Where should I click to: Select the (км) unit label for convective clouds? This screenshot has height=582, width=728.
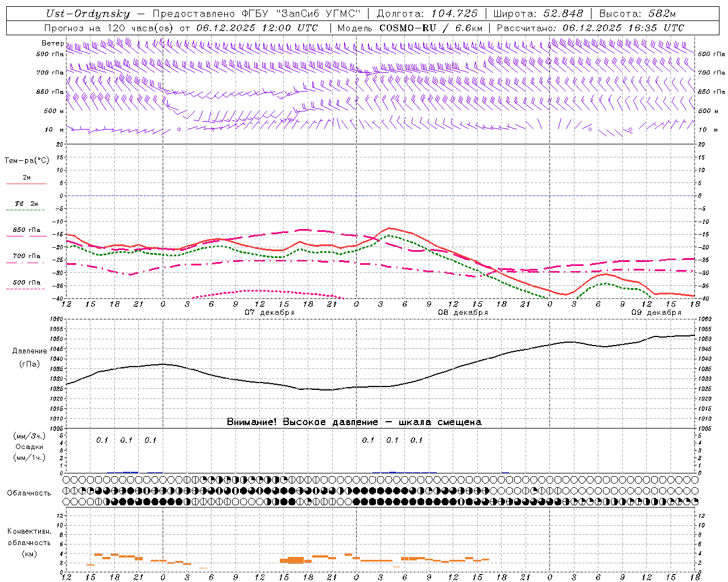coord(29,554)
